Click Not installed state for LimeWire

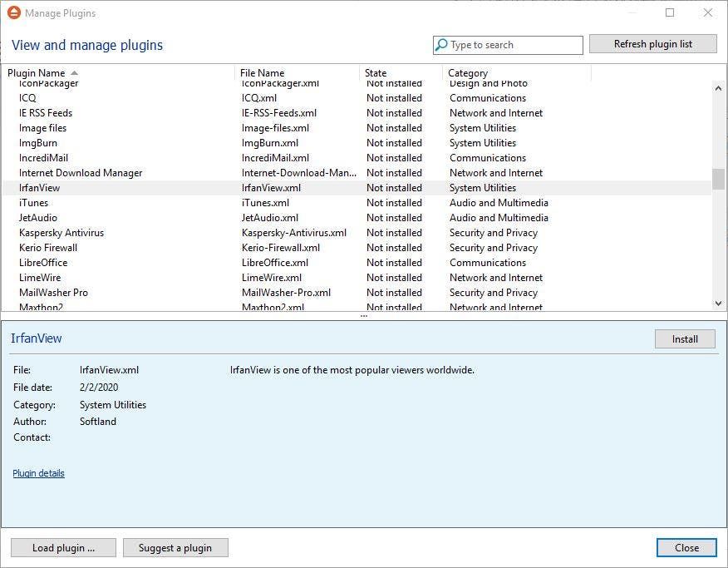tap(394, 277)
